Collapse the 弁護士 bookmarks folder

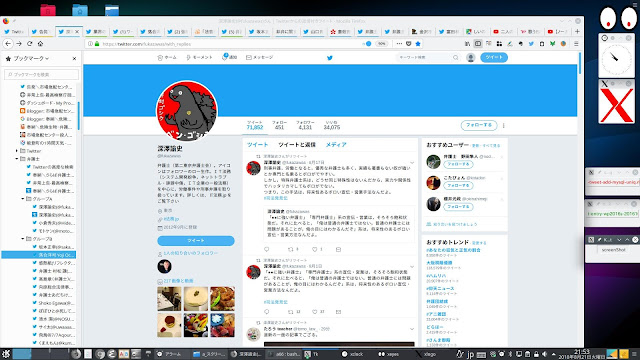[x=17, y=159]
